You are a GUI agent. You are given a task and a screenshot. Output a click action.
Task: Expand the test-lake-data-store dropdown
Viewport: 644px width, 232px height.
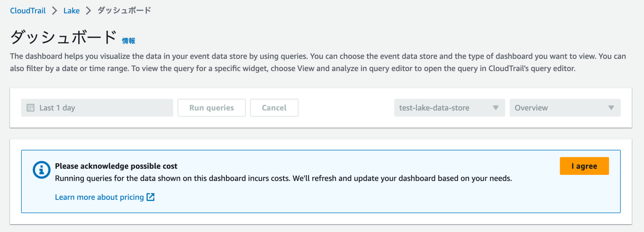pyautogui.click(x=449, y=108)
